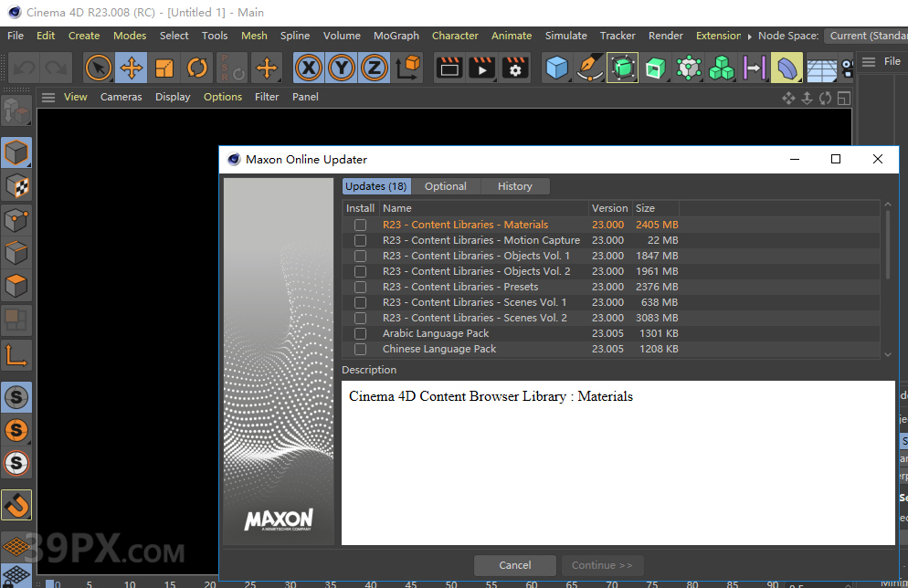Open Edit Render Settings with the gear clapperboard

coord(516,68)
